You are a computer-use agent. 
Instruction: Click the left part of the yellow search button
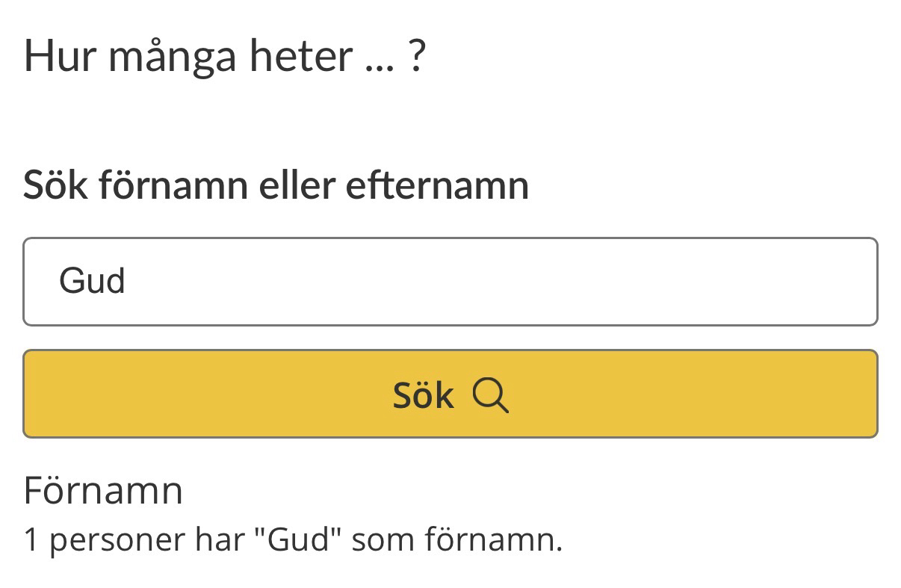pos(149,394)
